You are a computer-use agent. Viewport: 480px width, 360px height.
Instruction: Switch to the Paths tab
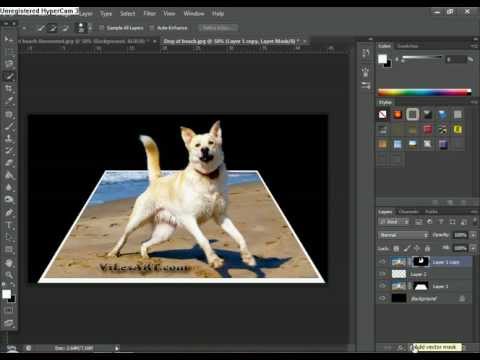click(431, 212)
